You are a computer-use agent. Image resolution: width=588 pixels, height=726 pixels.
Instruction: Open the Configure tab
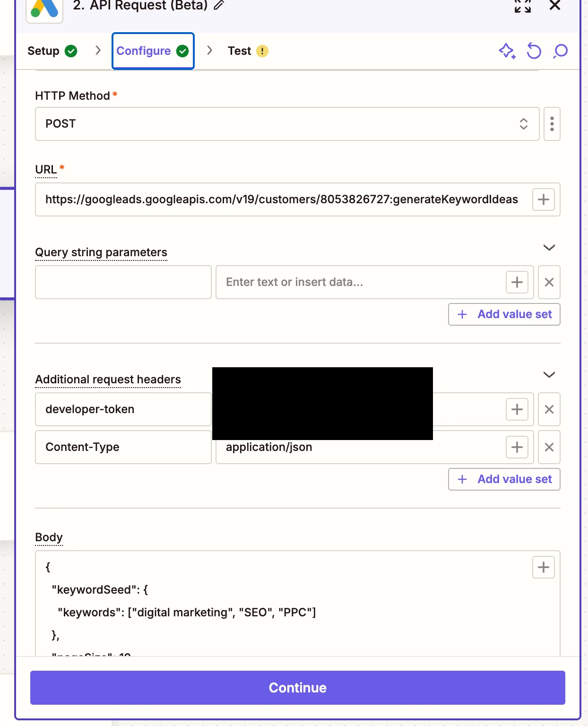[x=153, y=51]
